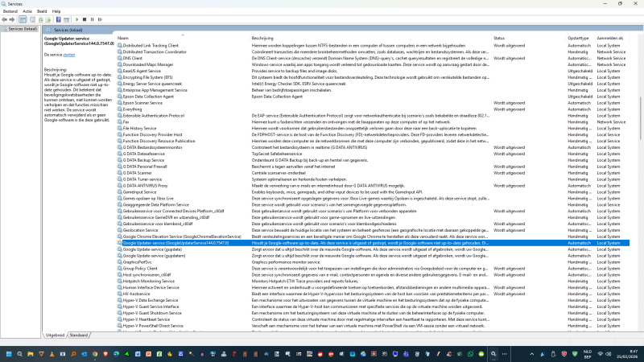The width and height of the screenshot is (644, 362).
Task: Sort services by the Naam column header
Action: 123,38
